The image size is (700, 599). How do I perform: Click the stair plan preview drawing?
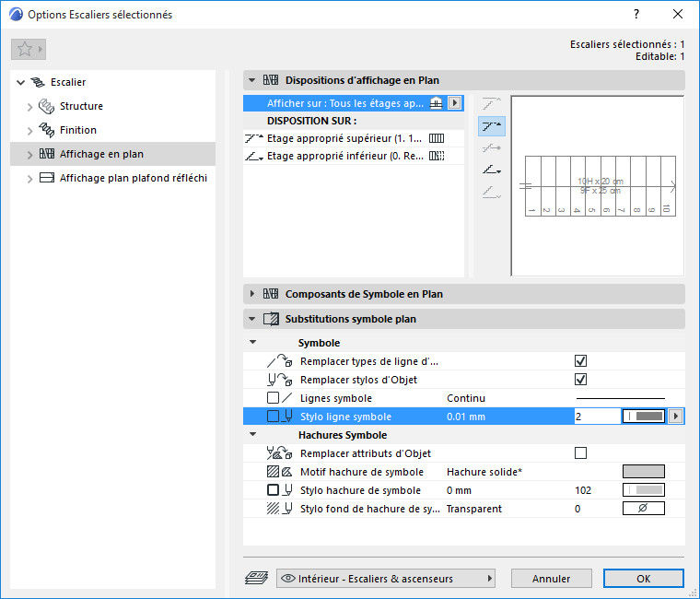tap(598, 186)
